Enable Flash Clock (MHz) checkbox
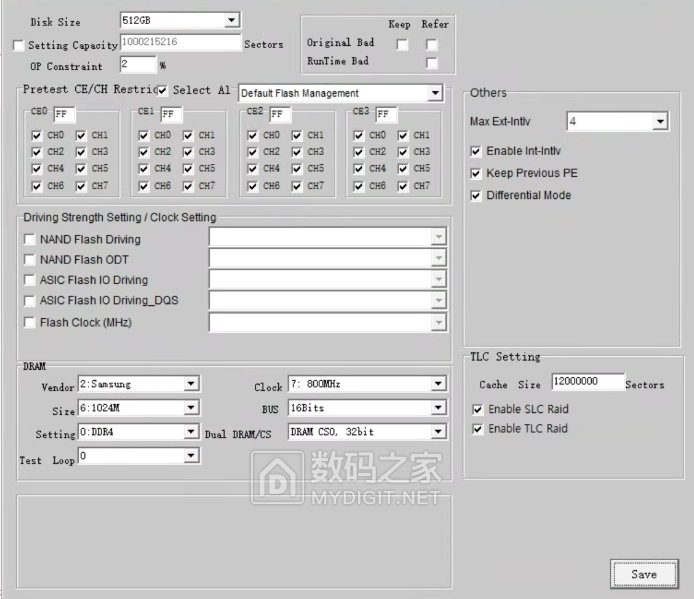694x599 pixels. (x=30, y=322)
